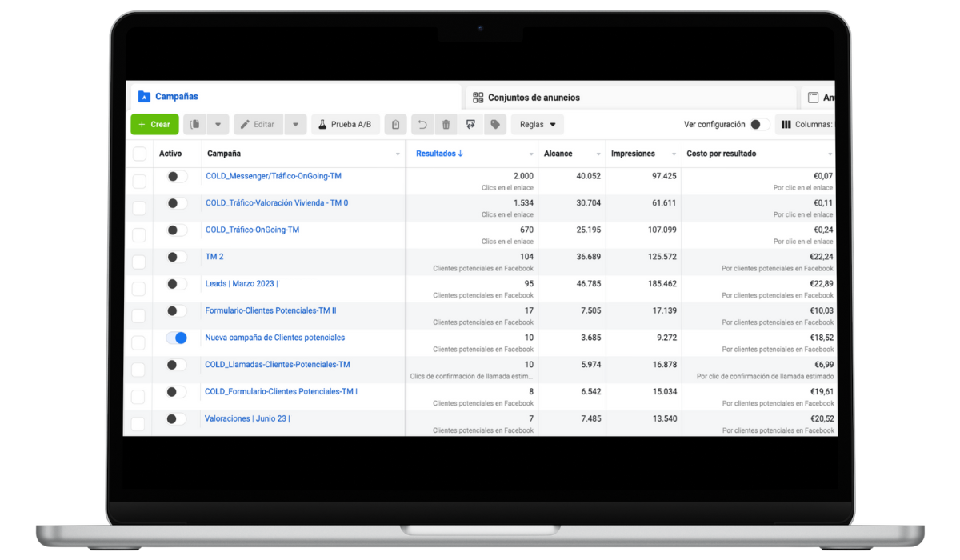The width and height of the screenshot is (960, 560).
Task: Select the Campañas tab
Action: click(176, 97)
